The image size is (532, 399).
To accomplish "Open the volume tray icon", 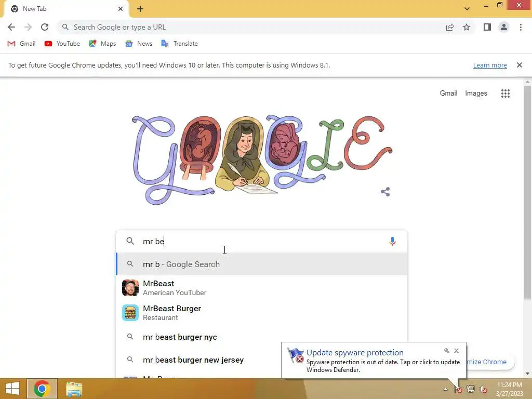I will (x=483, y=389).
